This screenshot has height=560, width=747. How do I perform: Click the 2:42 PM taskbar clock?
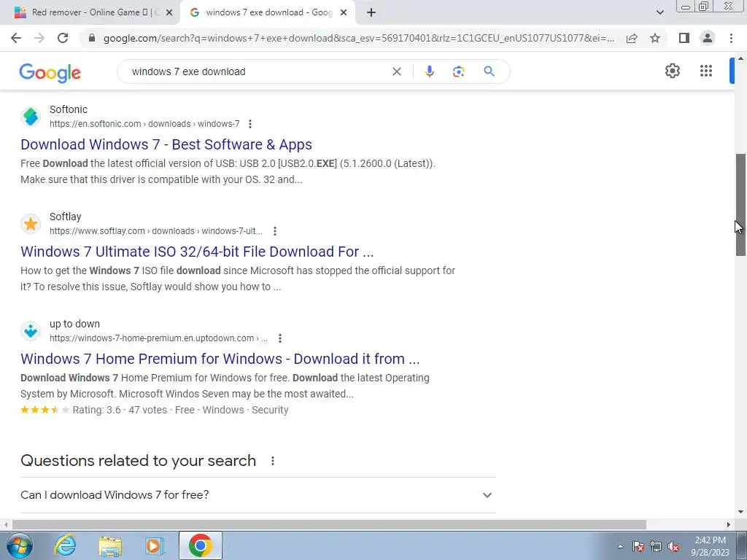711,545
